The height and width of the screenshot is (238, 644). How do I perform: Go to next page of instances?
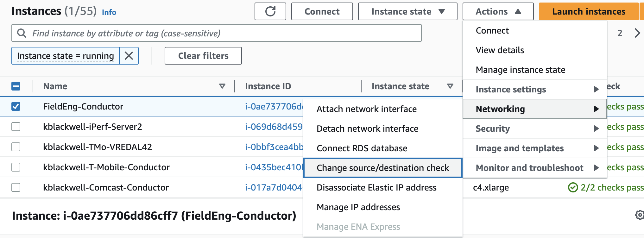(x=637, y=33)
